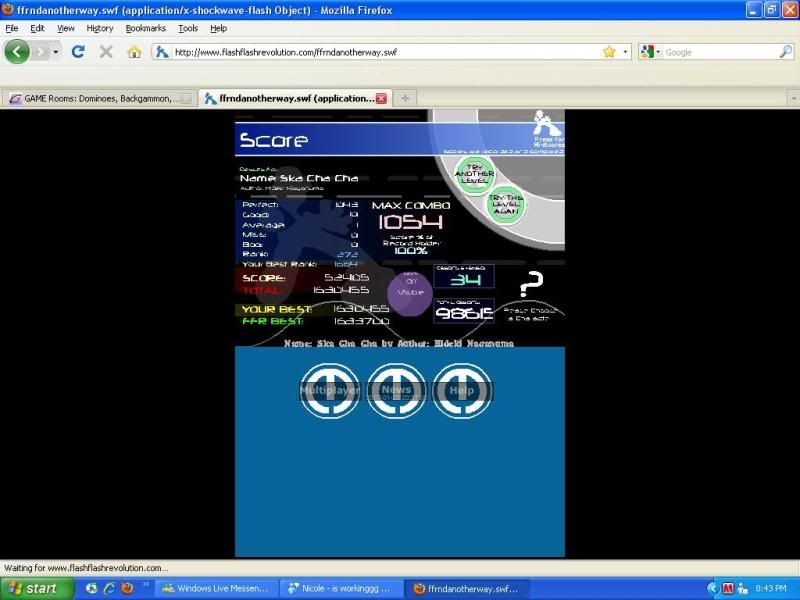Bookmark this page with the star icon
The image size is (800, 600).
click(608, 52)
